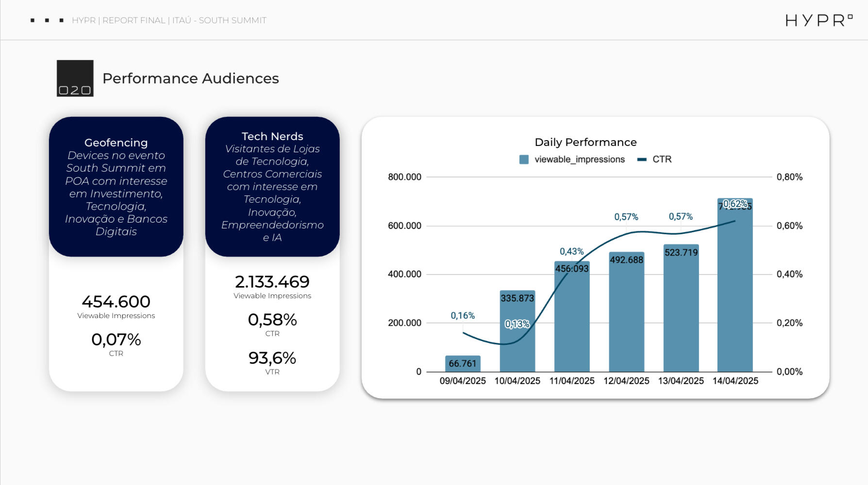This screenshot has height=485, width=868.
Task: Select the 66.761 bar for 09/04/2025
Action: point(463,364)
